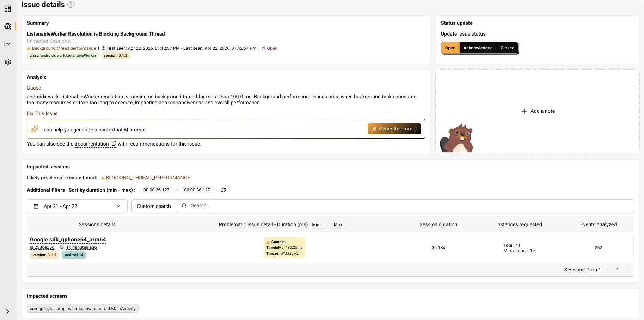Viewport: 644px width, 320px height.
Task: Click the Min duration filter field
Action: tap(319, 225)
